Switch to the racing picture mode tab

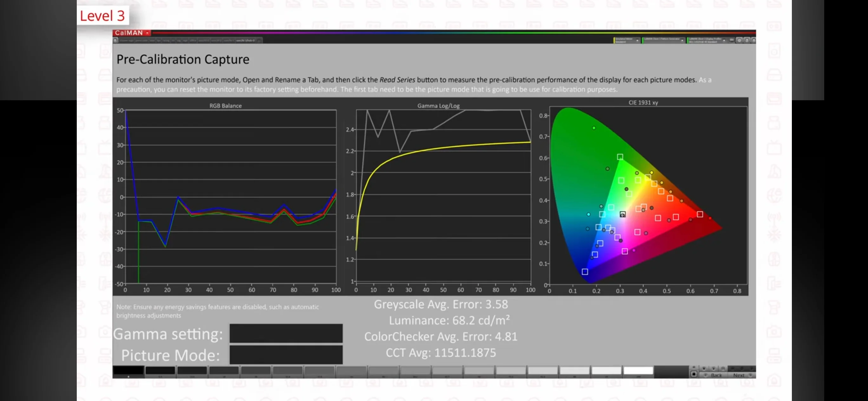click(166, 40)
